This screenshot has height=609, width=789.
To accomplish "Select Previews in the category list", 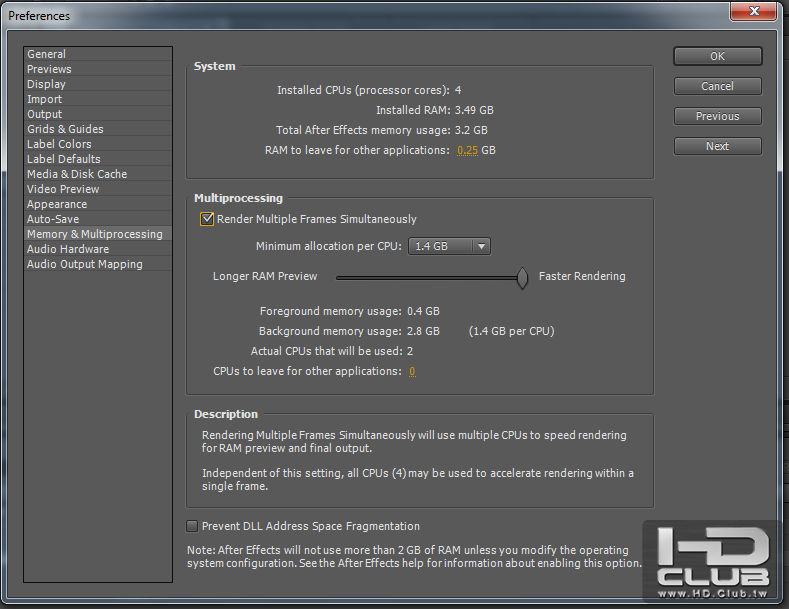I will 98,69.
